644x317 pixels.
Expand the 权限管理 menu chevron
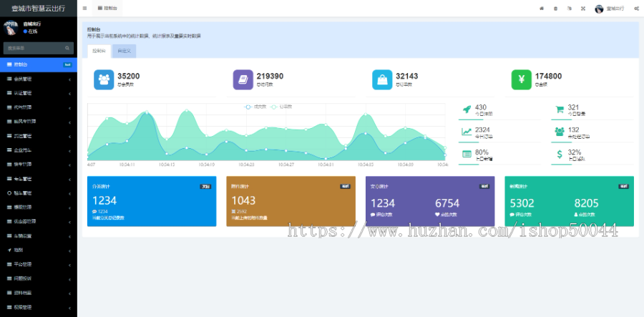click(70, 308)
